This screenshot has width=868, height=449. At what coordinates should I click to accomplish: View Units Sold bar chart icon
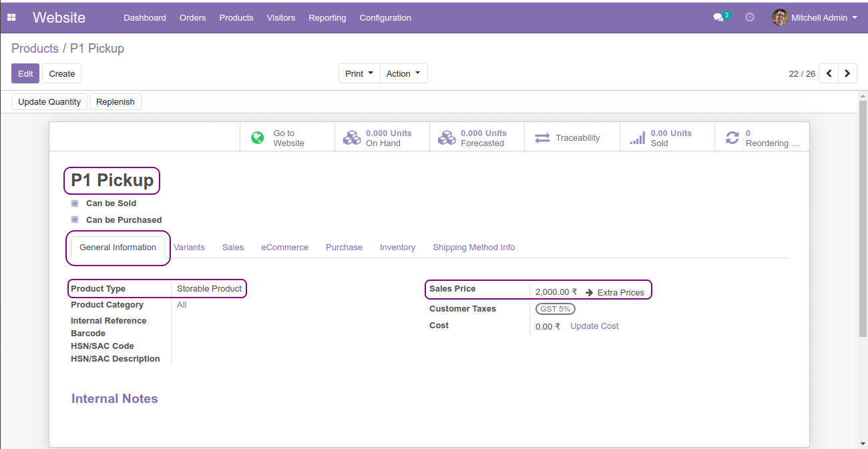638,138
